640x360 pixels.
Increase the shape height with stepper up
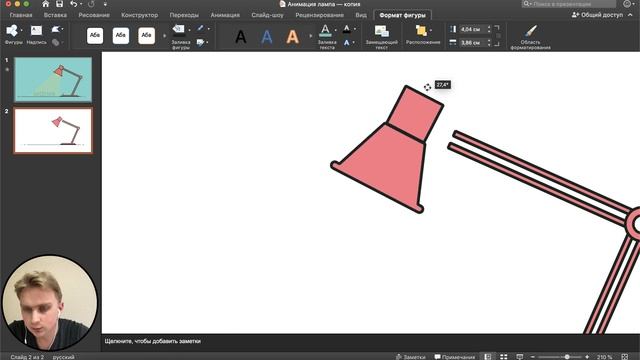pos(489,27)
